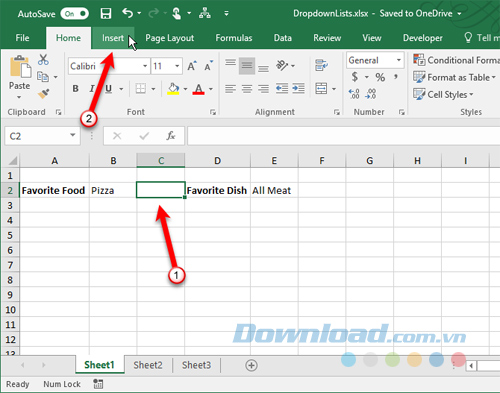Click the Format Painter brush icon
Screen dimensions: 500x393
pyautogui.click(x=43, y=94)
